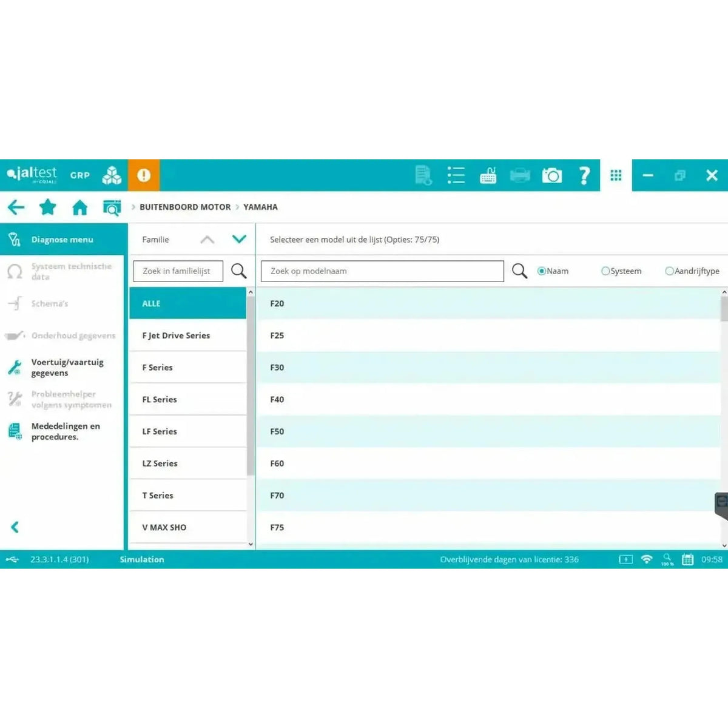The height and width of the screenshot is (728, 728).
Task: Move family selection up with chevron
Action: (x=207, y=240)
